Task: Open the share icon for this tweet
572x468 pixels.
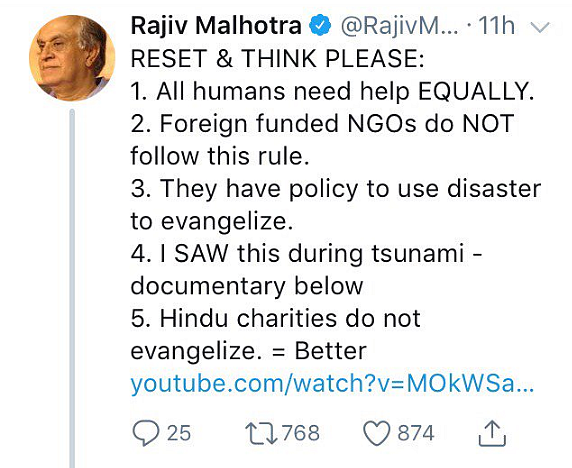Action: (x=492, y=433)
